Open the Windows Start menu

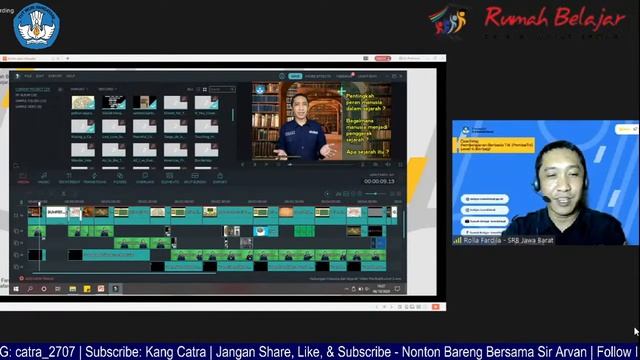pos(16,289)
